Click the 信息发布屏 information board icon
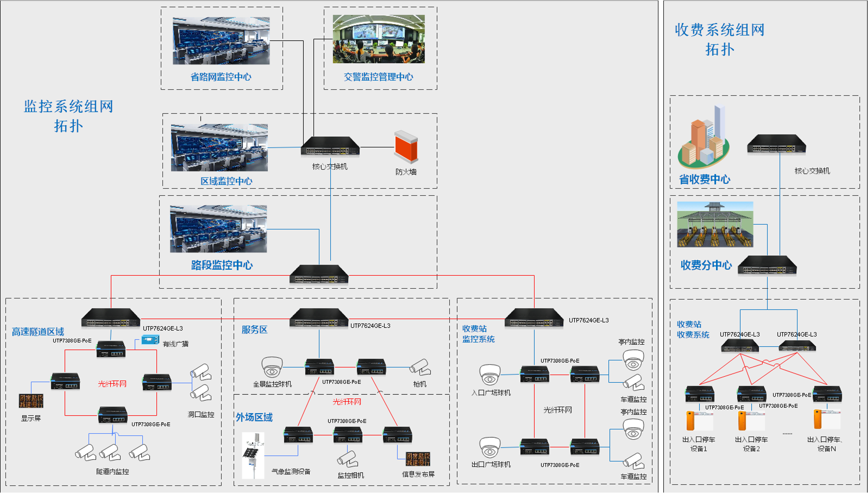 (418, 459)
